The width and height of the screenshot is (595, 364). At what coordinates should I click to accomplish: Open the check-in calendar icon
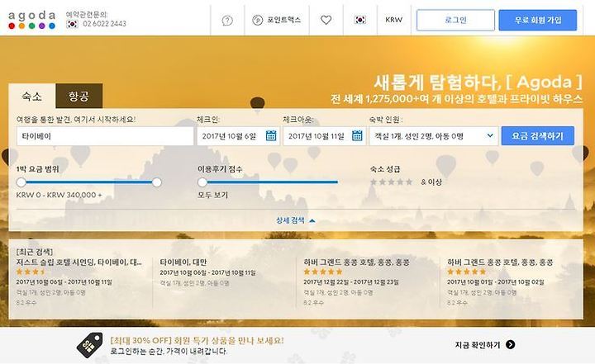click(x=271, y=135)
